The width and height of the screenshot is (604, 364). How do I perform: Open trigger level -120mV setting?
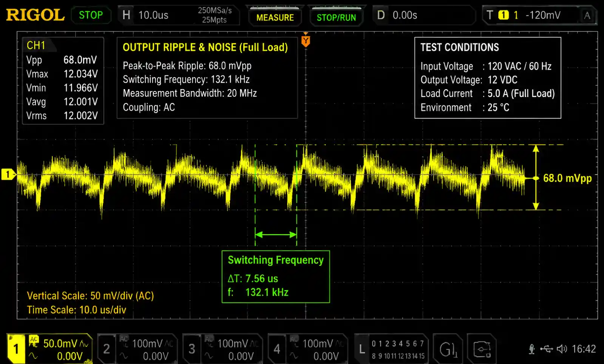tap(543, 15)
